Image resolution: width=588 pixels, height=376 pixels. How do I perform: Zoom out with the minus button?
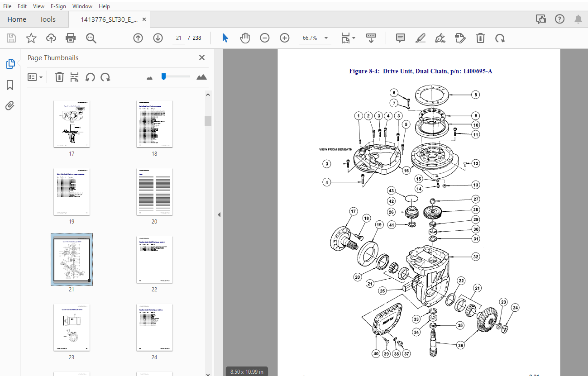point(265,38)
